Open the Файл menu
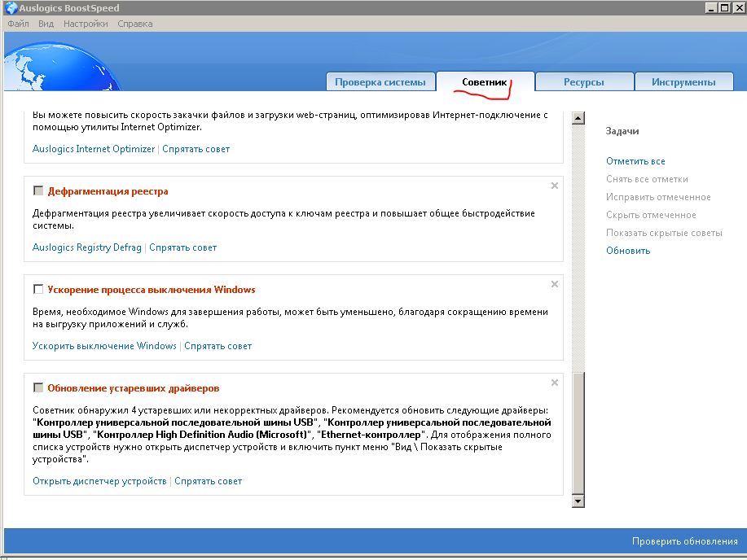 18,24
